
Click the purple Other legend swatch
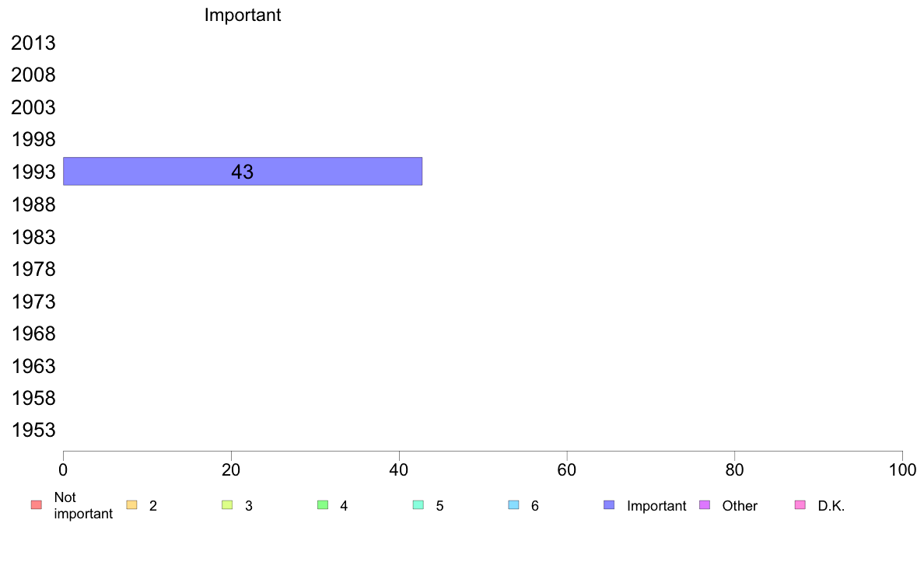click(705, 505)
